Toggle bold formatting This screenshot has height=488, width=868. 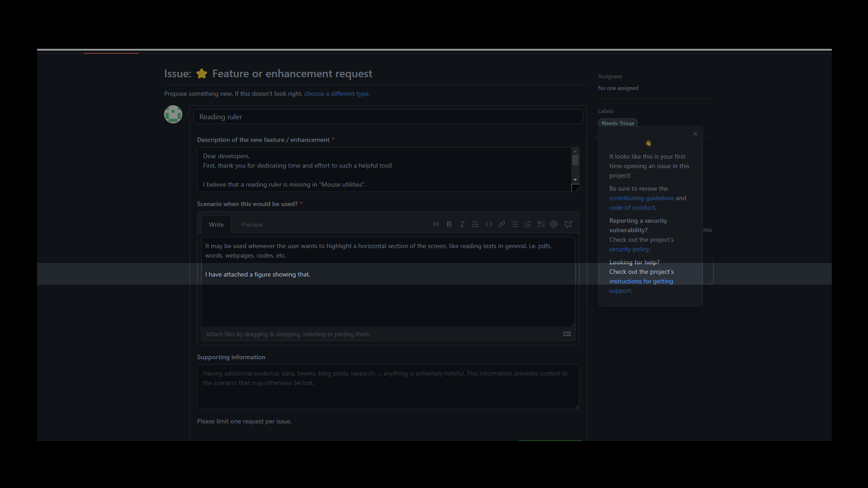[449, 224]
